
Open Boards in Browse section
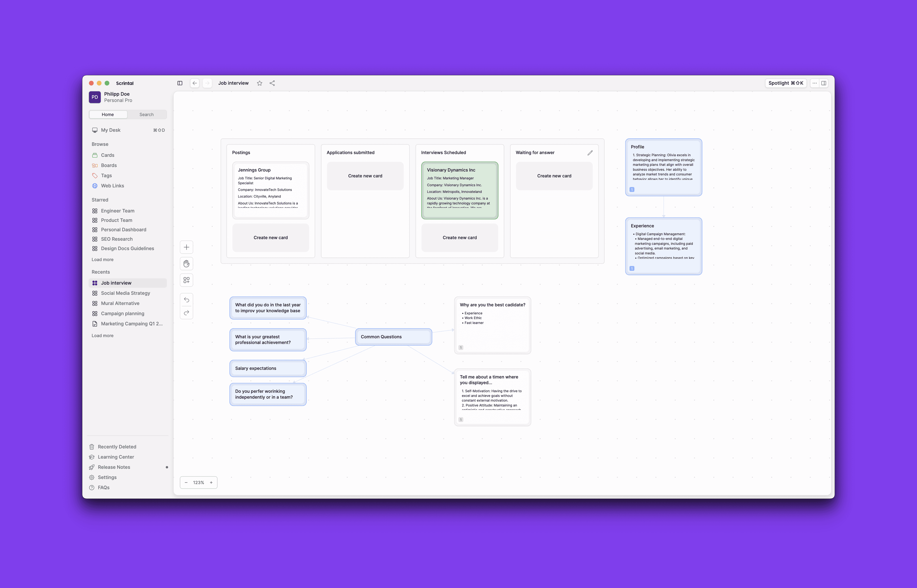pos(109,165)
